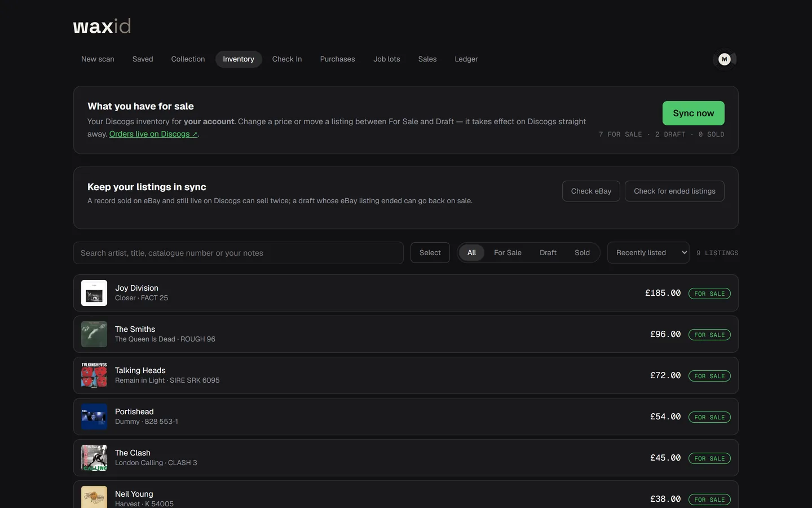Go to the Purchases tab
The image size is (812, 508).
click(x=337, y=59)
